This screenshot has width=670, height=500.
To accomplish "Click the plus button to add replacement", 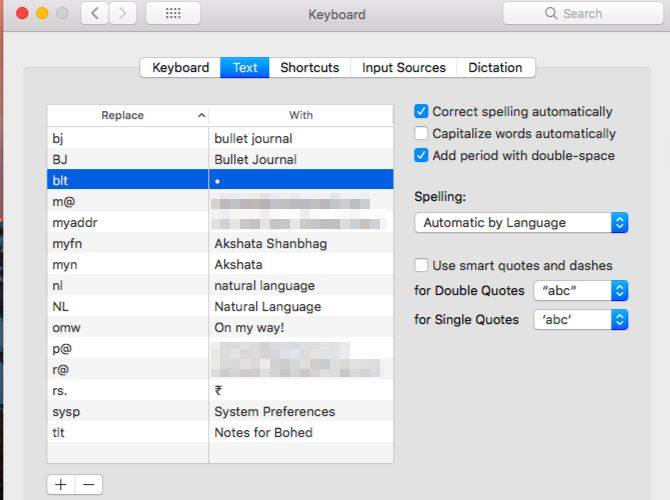I will (61, 484).
